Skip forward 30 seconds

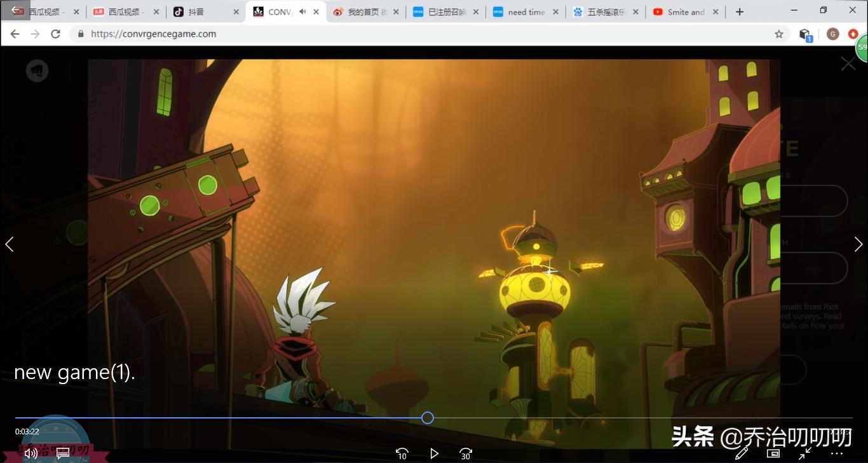pyautogui.click(x=466, y=453)
